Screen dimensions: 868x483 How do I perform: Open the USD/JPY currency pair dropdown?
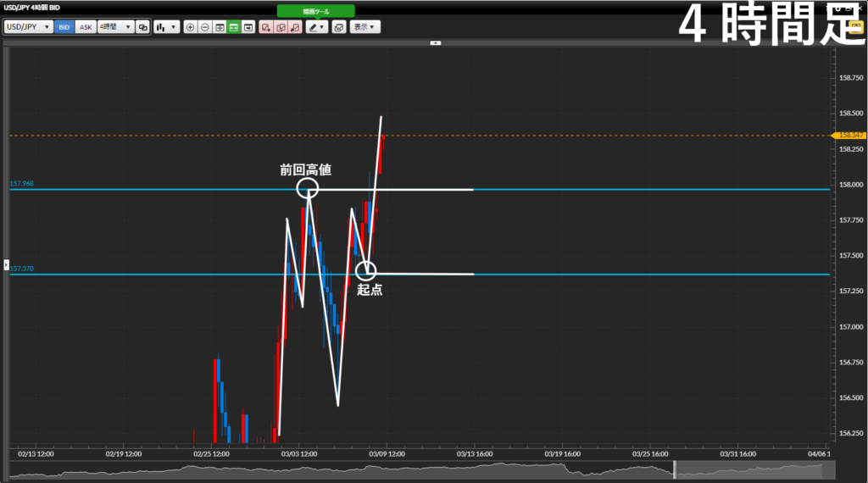[x=29, y=27]
